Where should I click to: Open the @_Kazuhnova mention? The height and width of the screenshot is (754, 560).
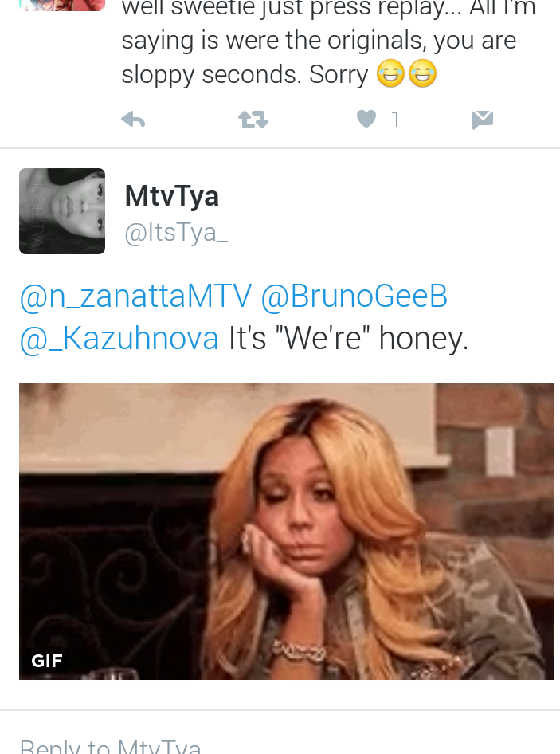click(119, 338)
